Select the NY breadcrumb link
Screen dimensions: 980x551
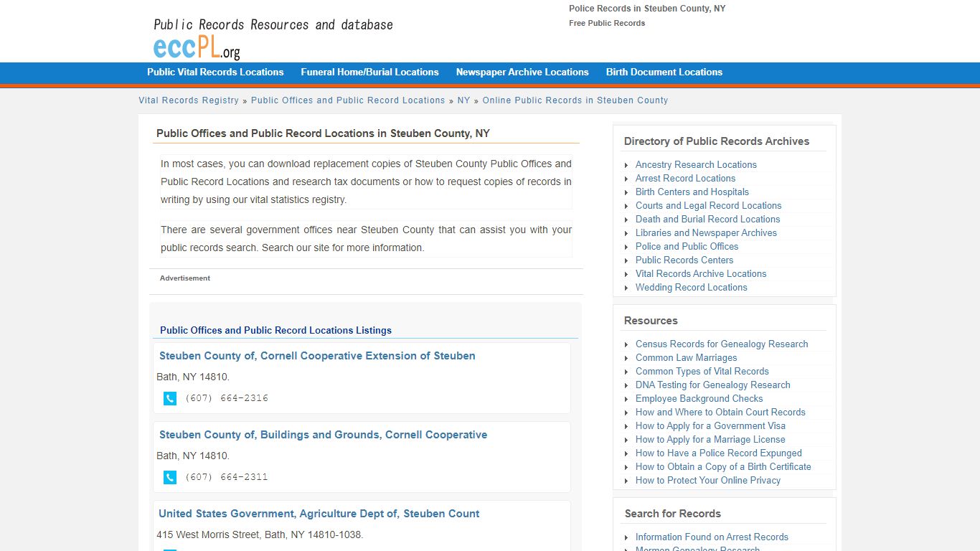click(x=463, y=100)
